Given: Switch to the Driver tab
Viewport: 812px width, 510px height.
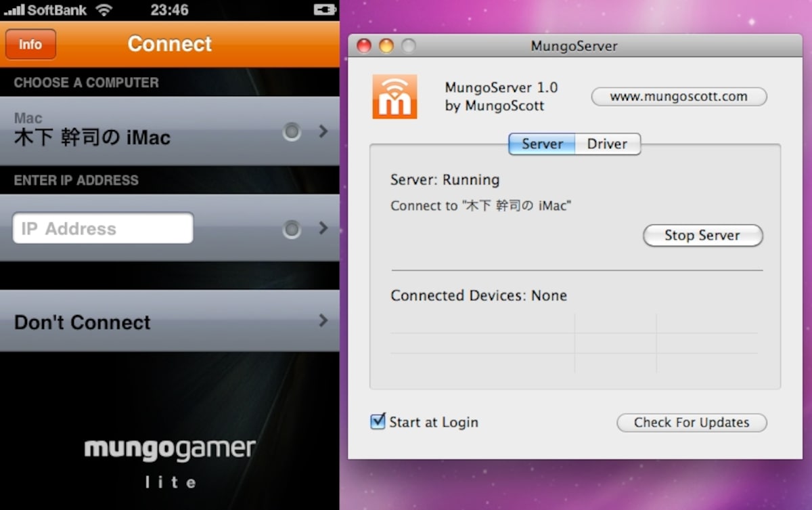Looking at the screenshot, I should click(x=607, y=144).
